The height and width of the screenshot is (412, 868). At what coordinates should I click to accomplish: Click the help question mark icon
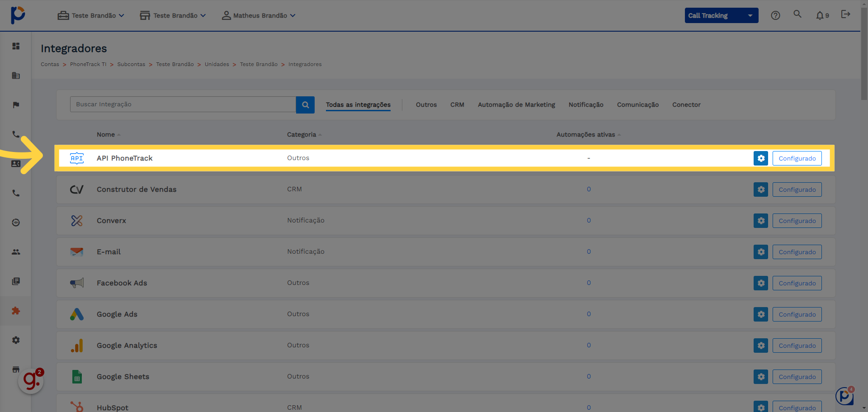click(x=775, y=15)
